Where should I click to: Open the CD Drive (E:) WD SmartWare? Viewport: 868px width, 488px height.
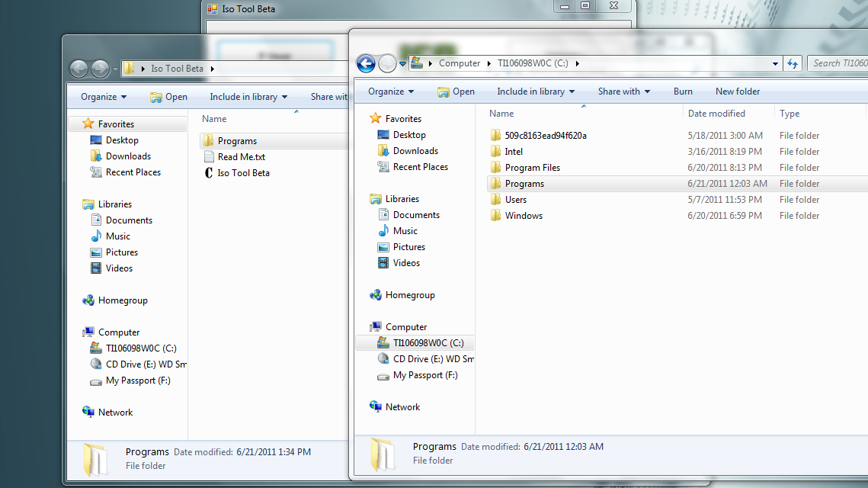(x=429, y=358)
